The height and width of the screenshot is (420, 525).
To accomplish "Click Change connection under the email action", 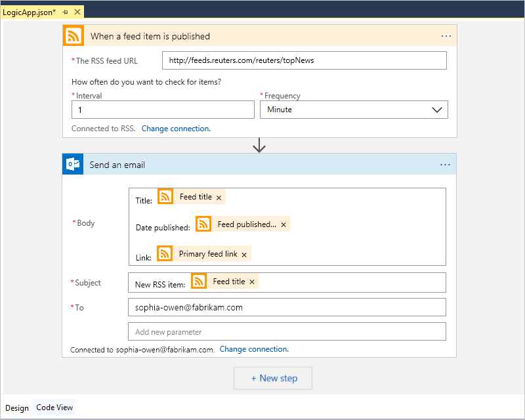I will point(253,348).
